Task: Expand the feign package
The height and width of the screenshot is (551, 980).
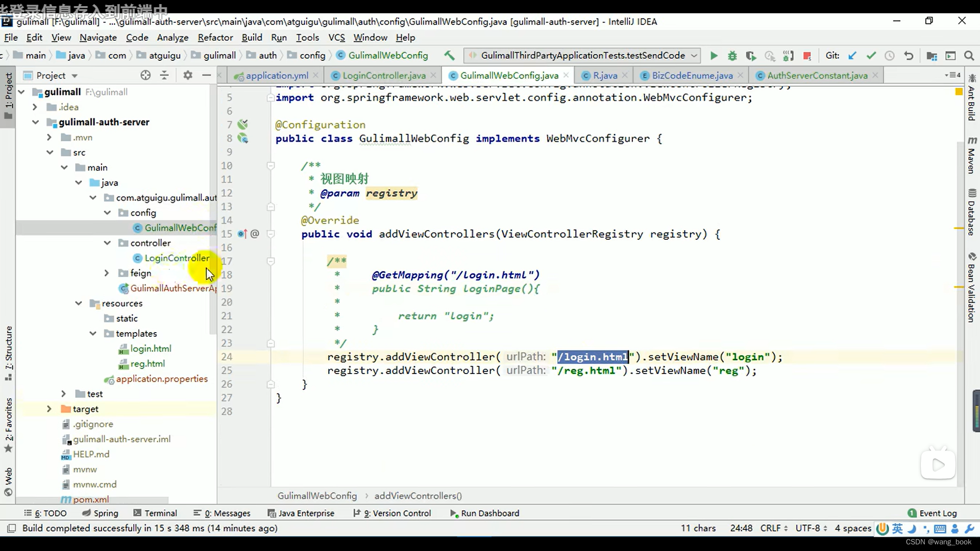Action: [107, 273]
